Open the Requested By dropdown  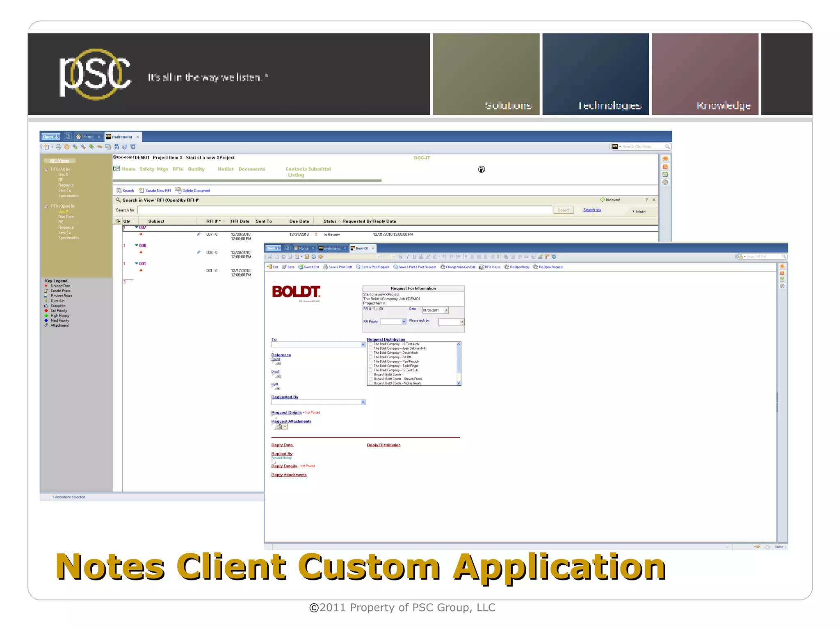tap(363, 402)
